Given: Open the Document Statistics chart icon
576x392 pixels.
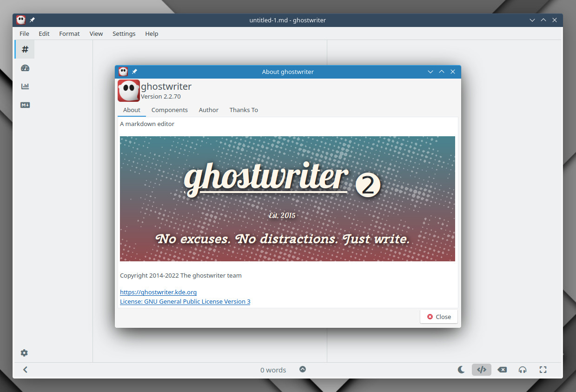Looking at the screenshot, I should point(25,86).
